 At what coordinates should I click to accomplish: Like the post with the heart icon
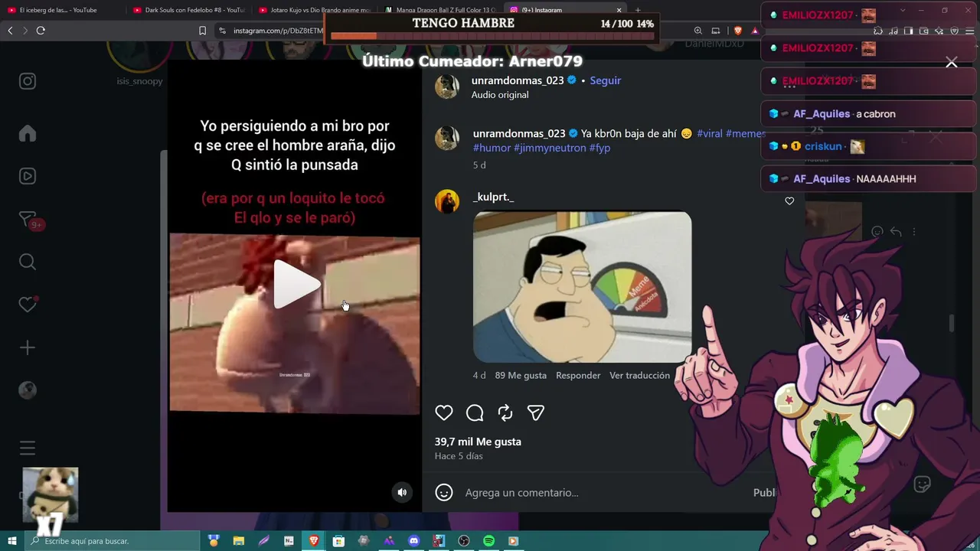coord(444,413)
